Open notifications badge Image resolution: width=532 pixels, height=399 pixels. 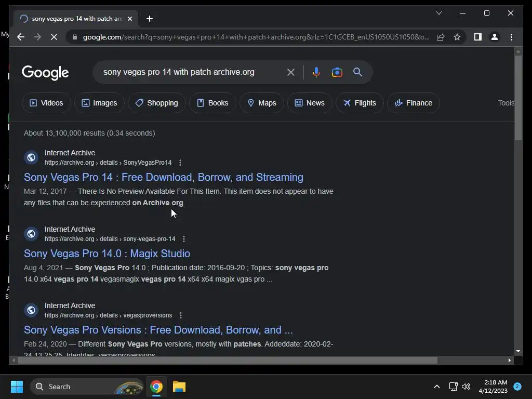(x=517, y=387)
